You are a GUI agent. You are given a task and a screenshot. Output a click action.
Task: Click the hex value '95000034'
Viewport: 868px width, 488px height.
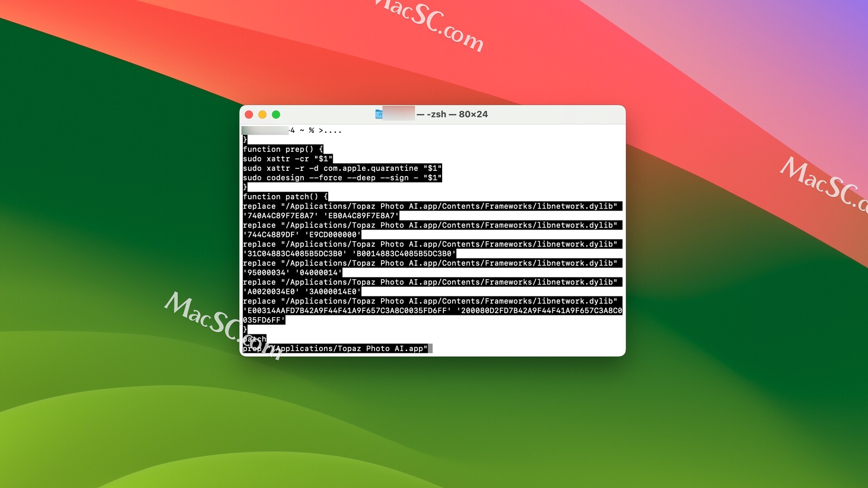[266, 272]
